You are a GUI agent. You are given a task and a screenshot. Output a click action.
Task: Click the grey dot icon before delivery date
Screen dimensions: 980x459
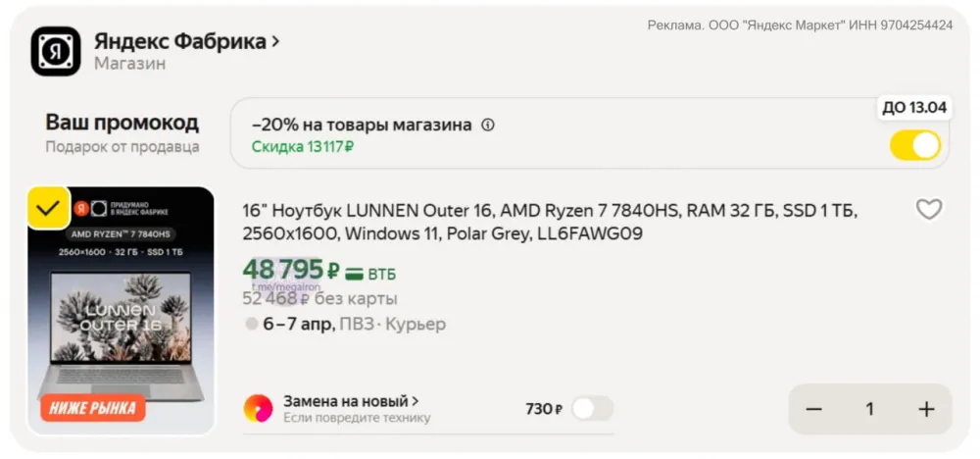[x=252, y=324]
